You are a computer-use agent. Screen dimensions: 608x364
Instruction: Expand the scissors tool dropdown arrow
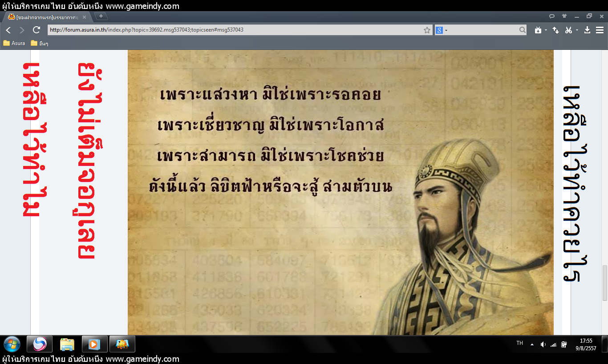[x=577, y=30]
